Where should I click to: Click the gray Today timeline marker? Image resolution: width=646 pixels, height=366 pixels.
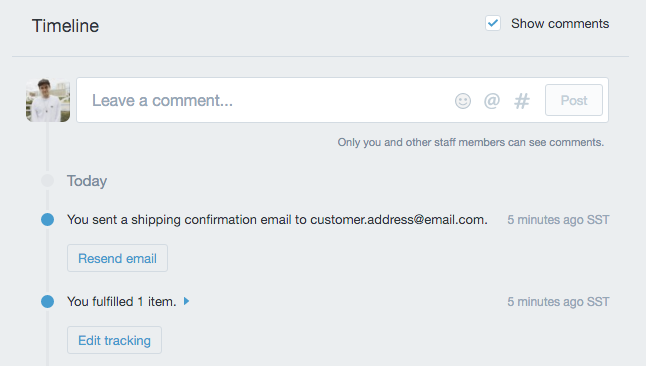47,181
